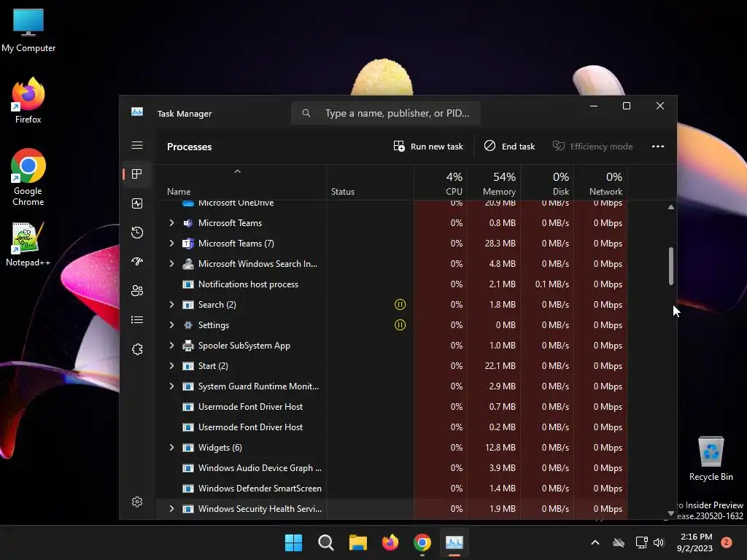Open the notification badge showing 2
Screen dimensions: 747x560
point(727,542)
